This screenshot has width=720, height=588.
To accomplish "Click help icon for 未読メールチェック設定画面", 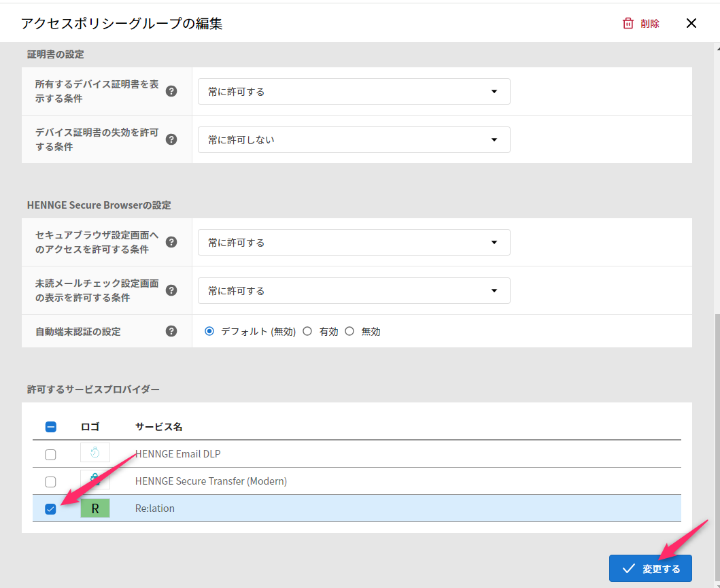I will 171,290.
